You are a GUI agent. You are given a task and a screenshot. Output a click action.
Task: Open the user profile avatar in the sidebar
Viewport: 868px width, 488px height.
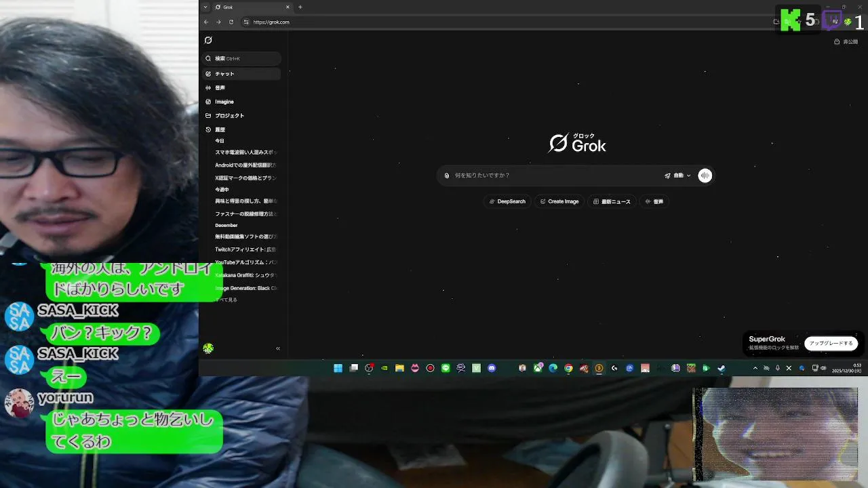point(208,348)
